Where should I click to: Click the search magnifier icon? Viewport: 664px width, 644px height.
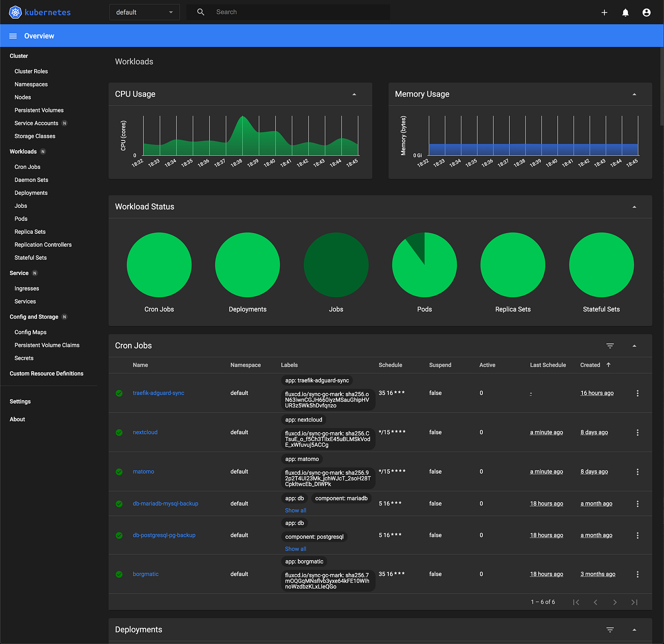[200, 12]
